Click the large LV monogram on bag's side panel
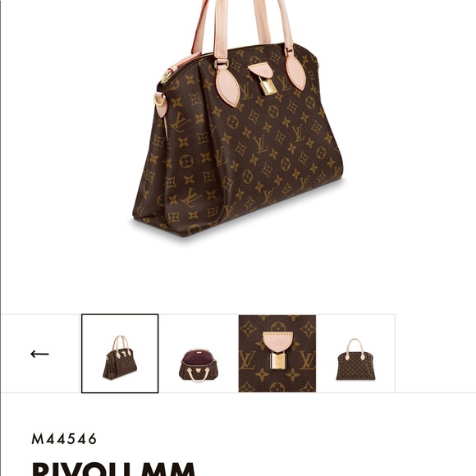The width and height of the screenshot is (476, 476). pyautogui.click(x=181, y=122)
